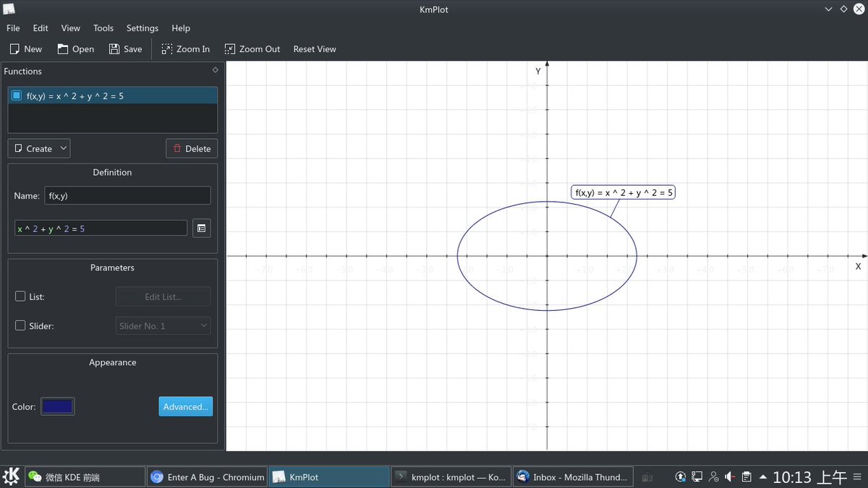Enable the Slider parameter checkbox
Viewport: 868px width, 488px height.
tap(20, 325)
